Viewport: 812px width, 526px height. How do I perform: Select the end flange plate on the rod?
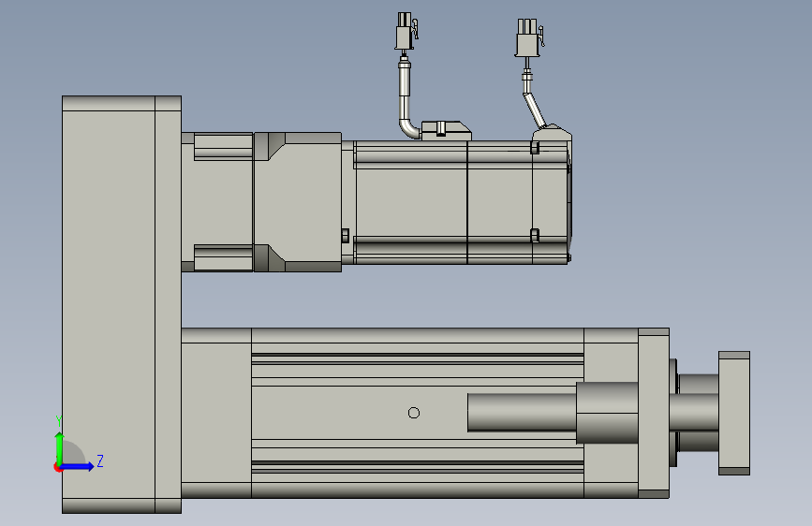734,413
